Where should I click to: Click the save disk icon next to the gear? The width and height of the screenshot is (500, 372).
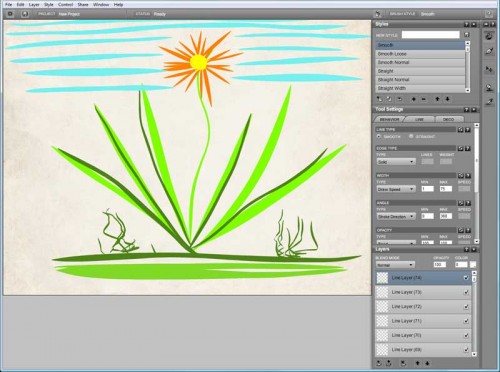(25, 14)
